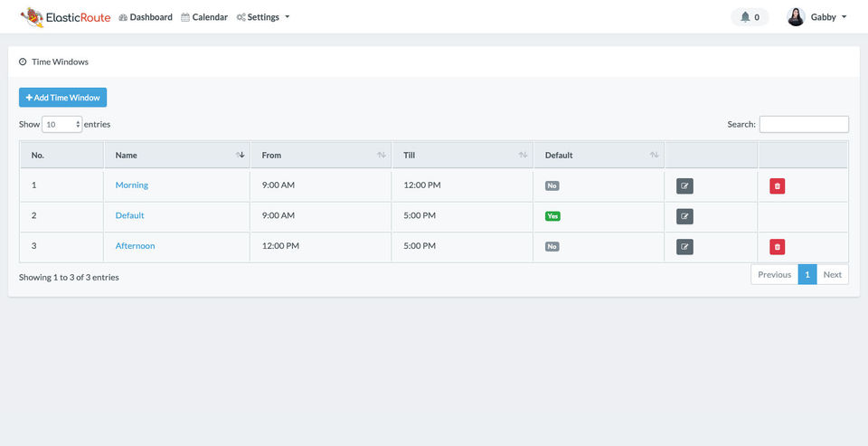Sort table by Till column
The width and height of the screenshot is (868, 446).
coord(523,155)
